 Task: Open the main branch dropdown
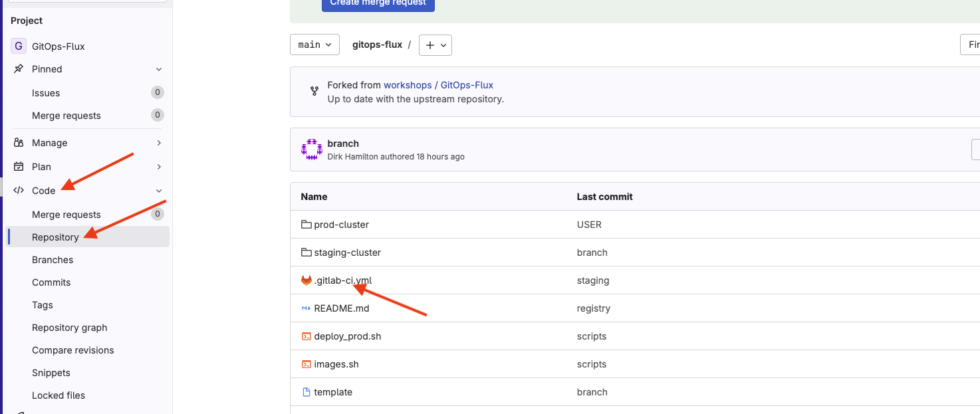click(x=315, y=45)
